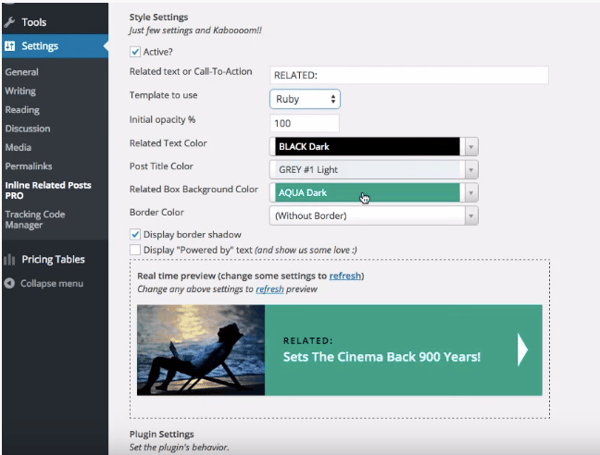The height and width of the screenshot is (455, 600).
Task: Click the refresh link in preview heading
Action: click(x=345, y=276)
